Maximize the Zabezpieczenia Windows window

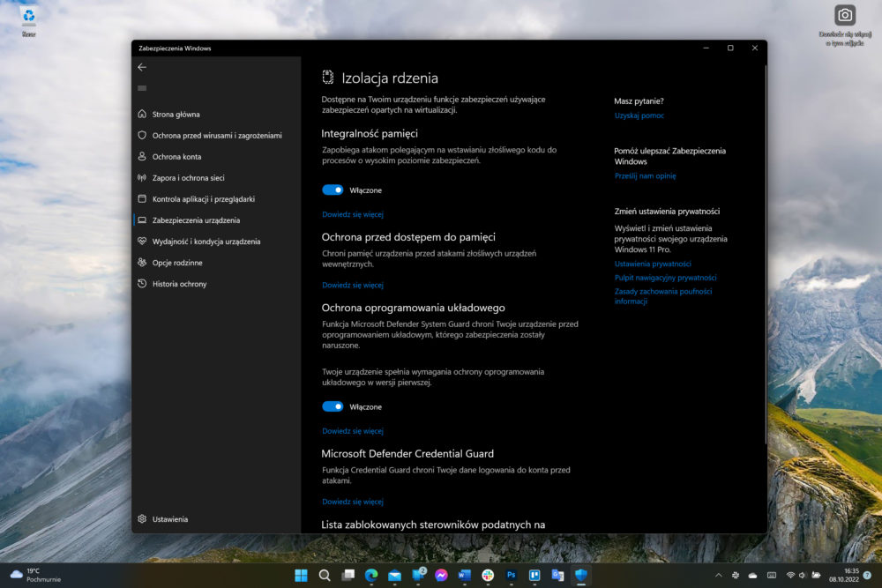click(x=730, y=48)
